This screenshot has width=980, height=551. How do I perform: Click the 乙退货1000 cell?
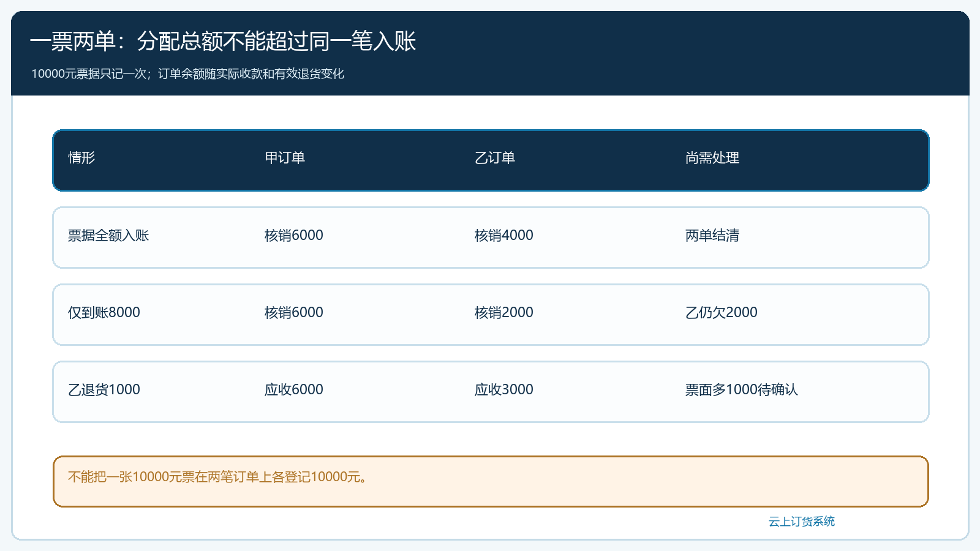coord(104,390)
